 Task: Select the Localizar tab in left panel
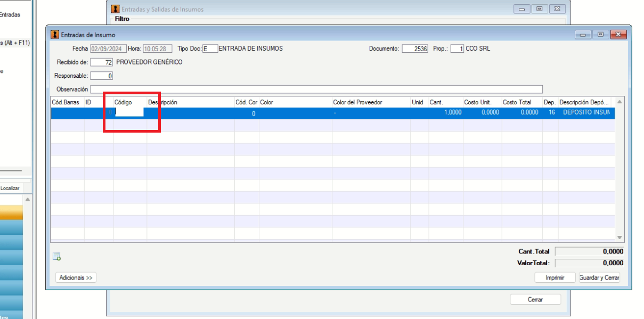click(x=10, y=188)
